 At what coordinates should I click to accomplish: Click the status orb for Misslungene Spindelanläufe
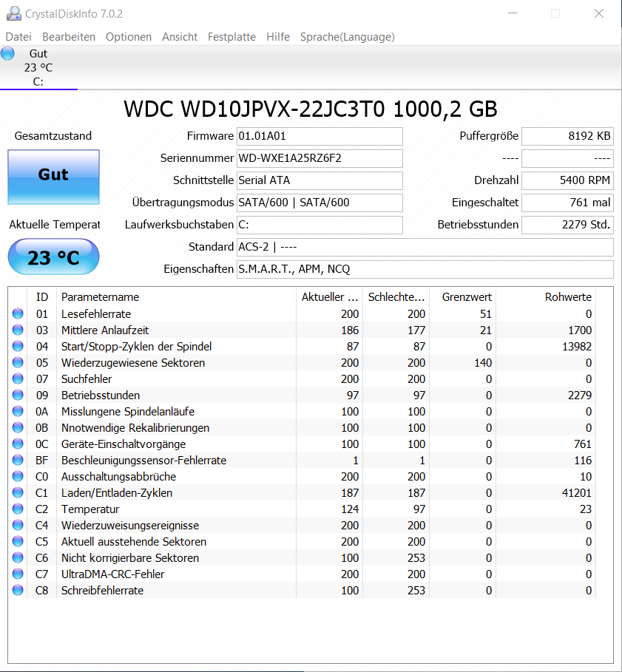pyautogui.click(x=18, y=412)
